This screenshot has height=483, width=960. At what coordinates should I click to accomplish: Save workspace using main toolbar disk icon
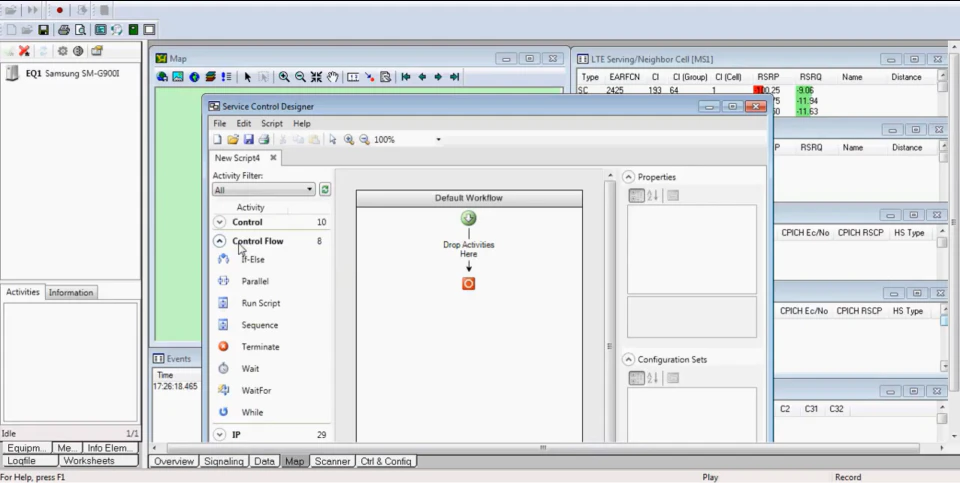[x=43, y=29]
